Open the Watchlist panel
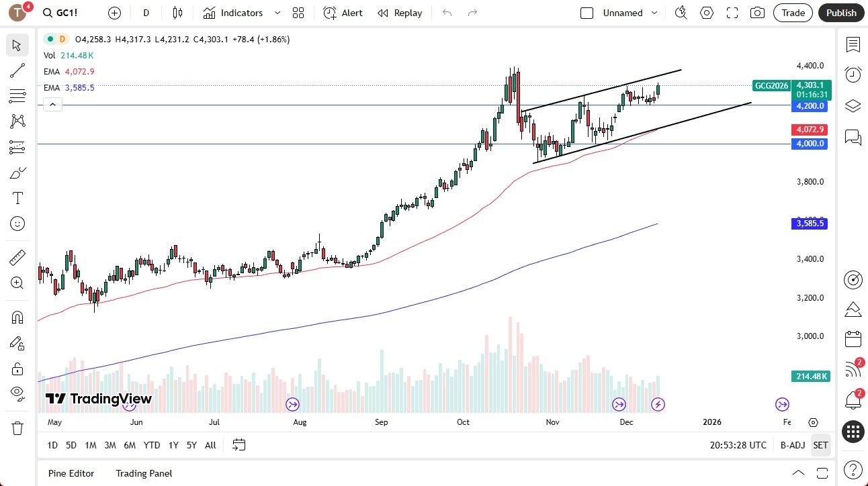This screenshot has height=486, width=868. pos(853,45)
